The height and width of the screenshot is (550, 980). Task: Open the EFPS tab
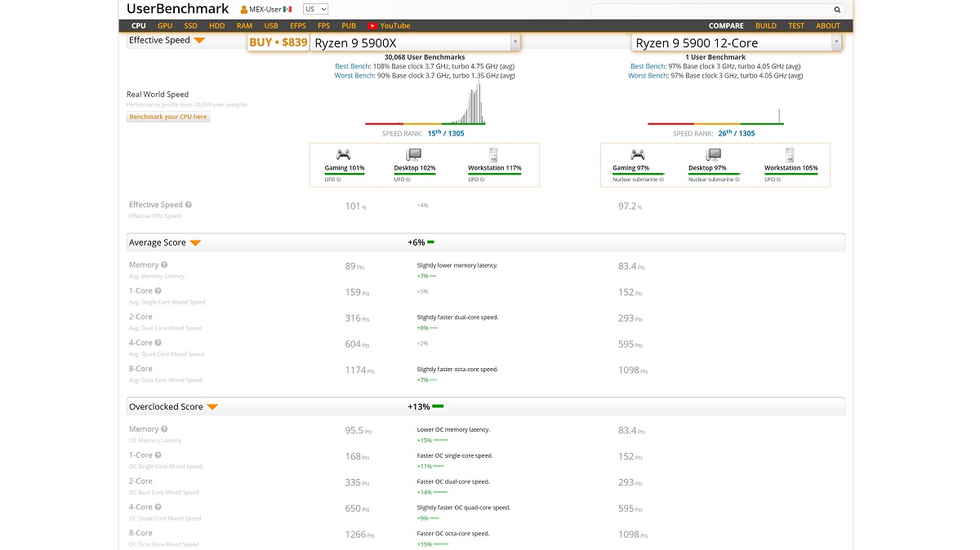[298, 26]
